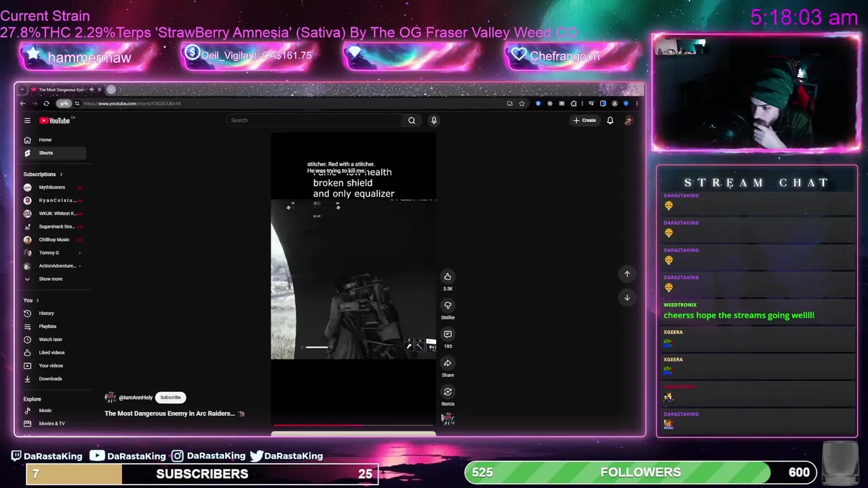Open the browser extensions puzzle icon

(574, 104)
